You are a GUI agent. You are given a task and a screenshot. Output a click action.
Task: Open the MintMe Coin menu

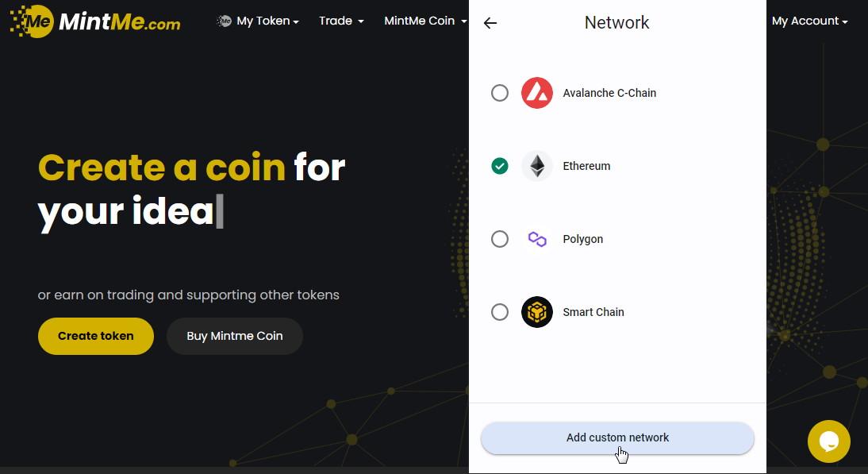click(424, 21)
